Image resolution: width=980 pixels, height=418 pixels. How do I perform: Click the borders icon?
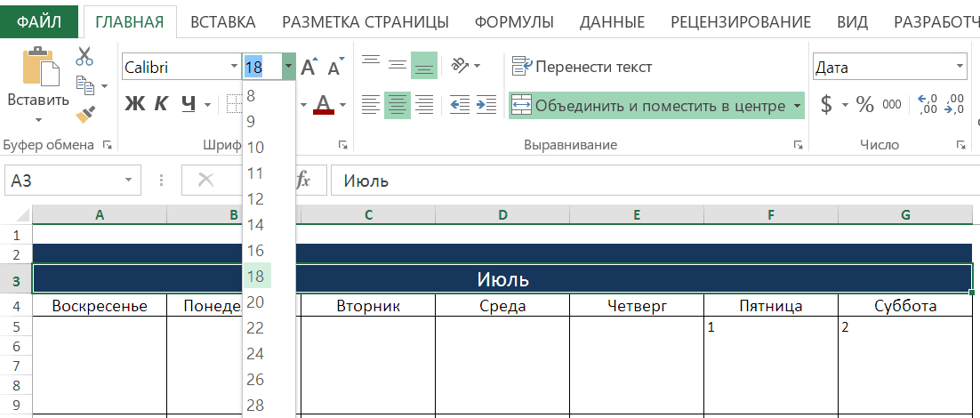tap(234, 104)
